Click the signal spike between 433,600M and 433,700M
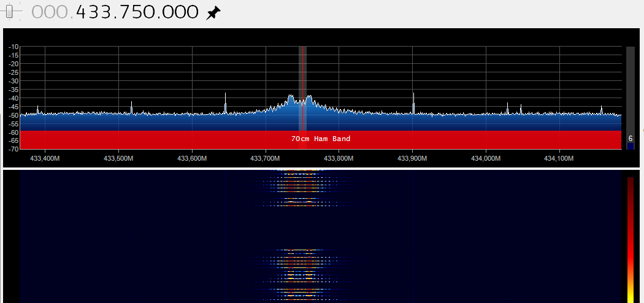The width and height of the screenshot is (644, 303). pos(225,103)
